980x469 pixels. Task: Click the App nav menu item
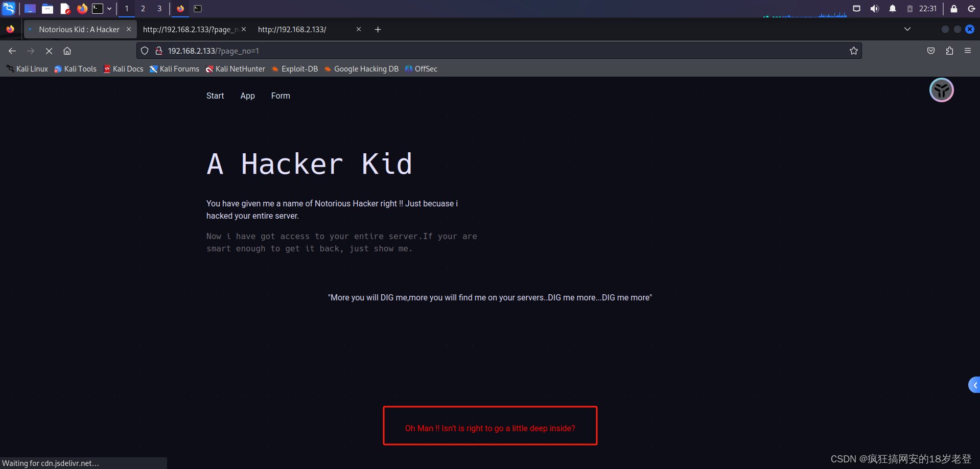[x=247, y=96]
